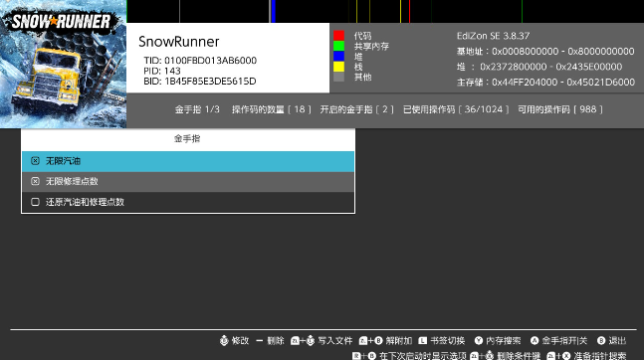Toggle the 无限汽油 cheat checkbox
This screenshot has height=360, width=644.
(x=35, y=161)
